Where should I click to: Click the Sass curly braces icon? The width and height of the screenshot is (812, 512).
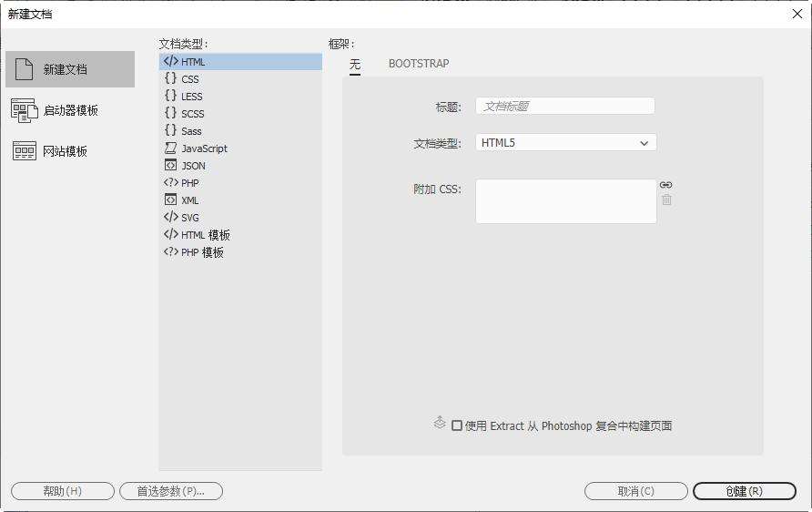(x=170, y=130)
